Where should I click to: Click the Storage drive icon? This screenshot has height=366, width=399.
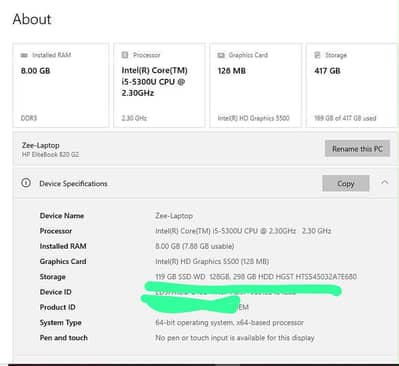pos(317,55)
